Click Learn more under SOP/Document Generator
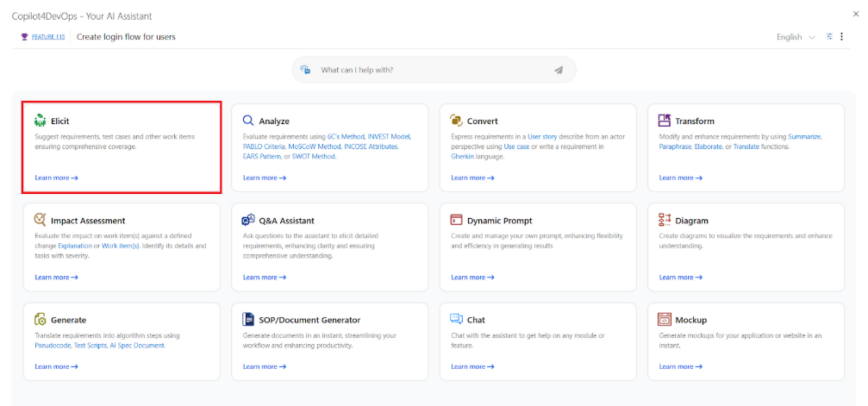The width and height of the screenshot is (868, 406). point(265,366)
